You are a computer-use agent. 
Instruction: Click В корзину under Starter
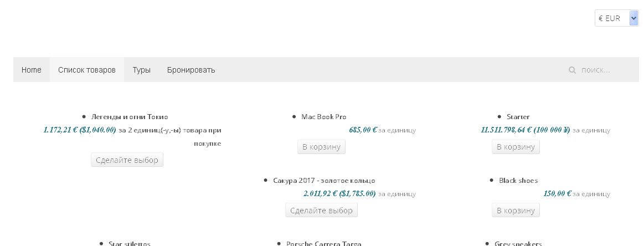click(x=516, y=147)
